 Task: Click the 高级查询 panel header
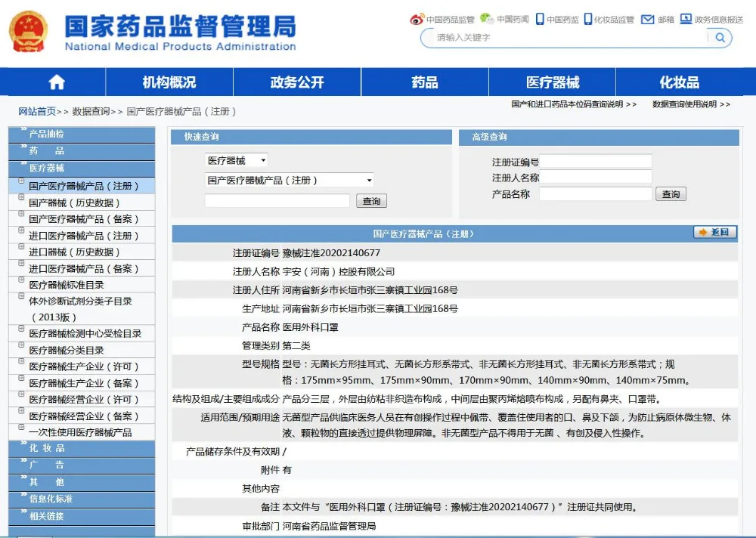(x=599, y=137)
